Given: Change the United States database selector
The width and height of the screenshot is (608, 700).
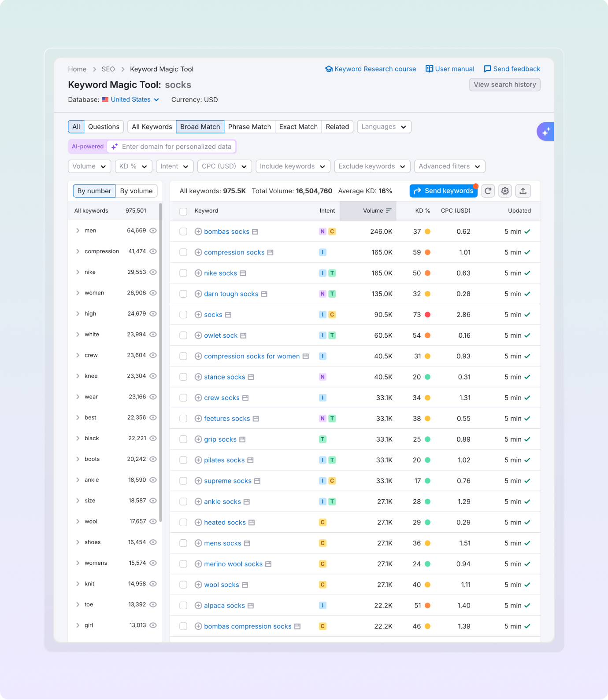Looking at the screenshot, I should [130, 99].
